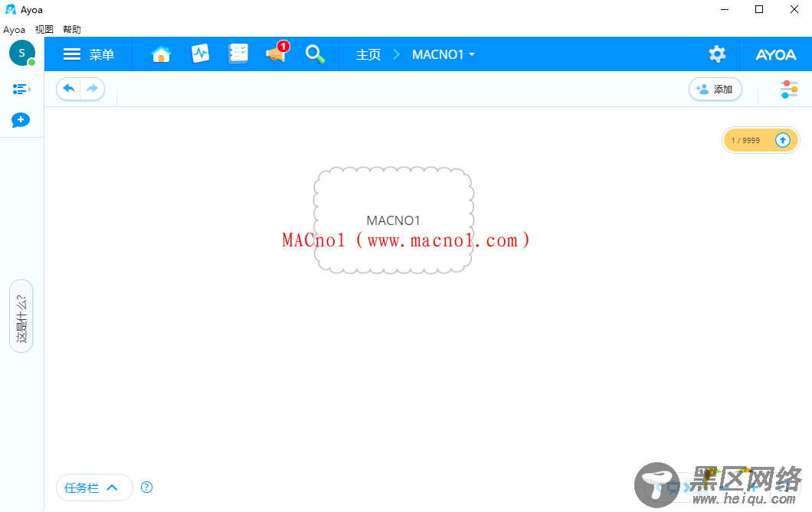Close the Ayoa window
This screenshot has width=812, height=512.
(794, 9)
